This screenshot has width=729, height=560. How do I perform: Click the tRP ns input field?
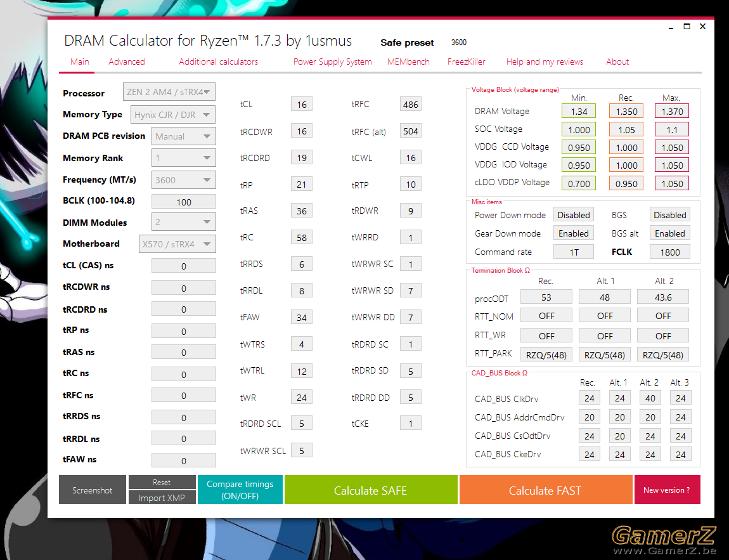(184, 331)
